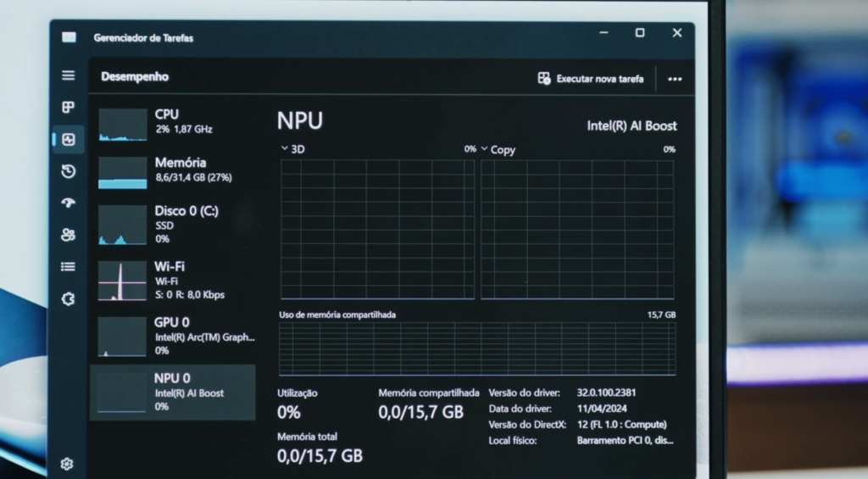Click Barramento PCI 0 location value
The image size is (868, 479).
[625, 441]
